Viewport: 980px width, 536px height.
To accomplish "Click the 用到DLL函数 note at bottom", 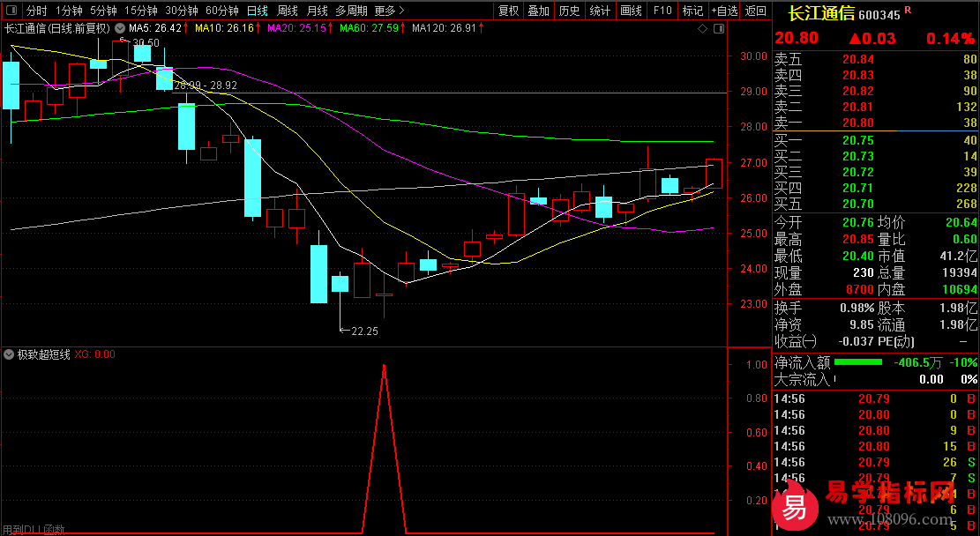I will [x=34, y=530].
